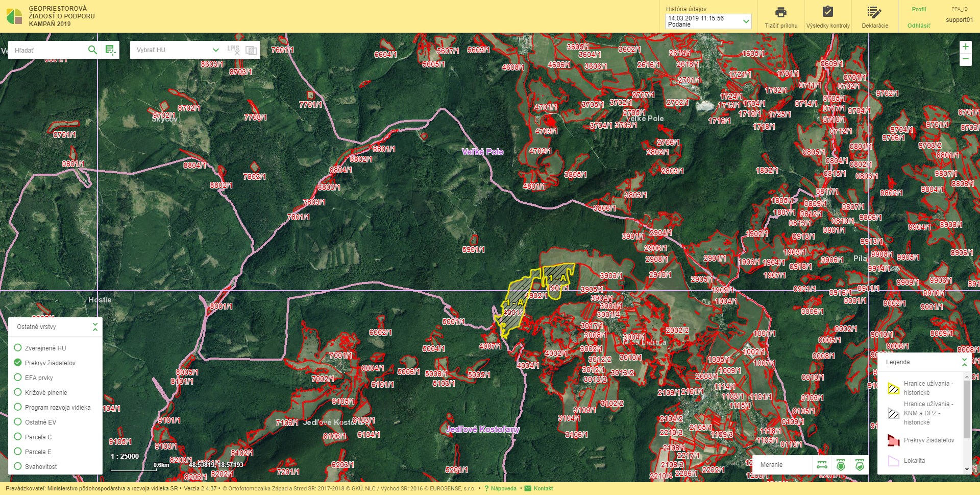980x495 pixels.
Task: Enable the Program rozvoja vidieka layer
Action: 18,407
